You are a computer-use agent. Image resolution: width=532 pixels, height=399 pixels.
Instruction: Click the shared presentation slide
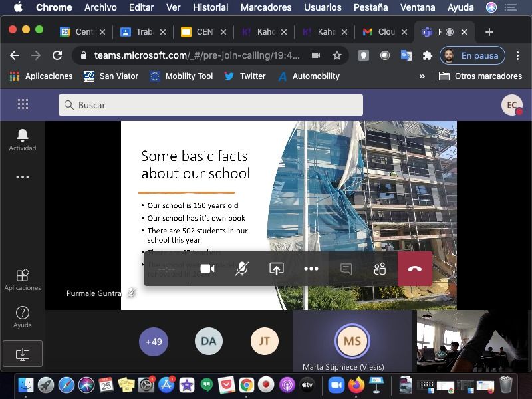[289, 215]
